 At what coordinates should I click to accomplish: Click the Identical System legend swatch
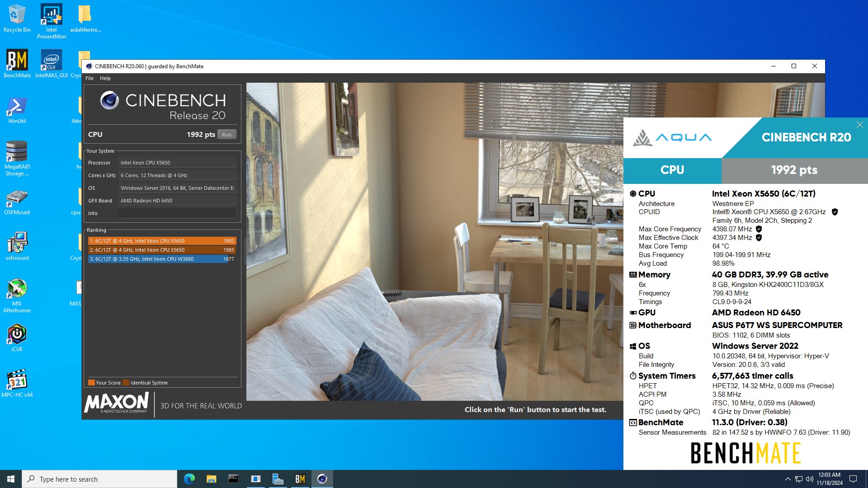coord(126,383)
